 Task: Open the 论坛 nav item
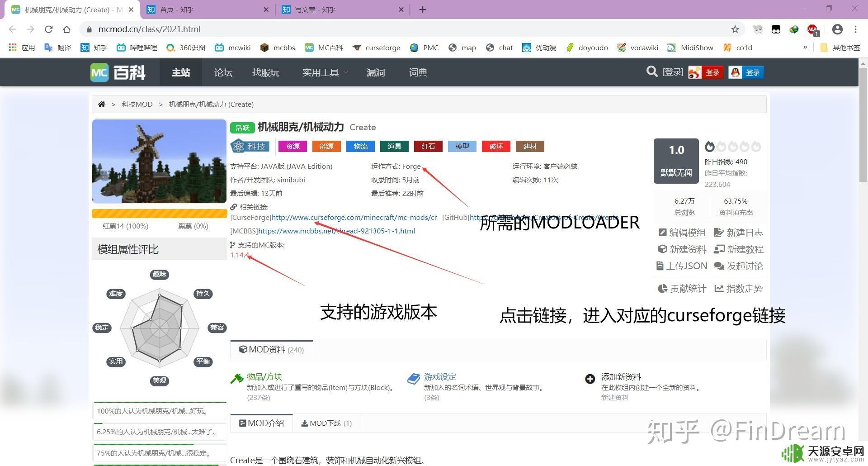[x=223, y=72]
